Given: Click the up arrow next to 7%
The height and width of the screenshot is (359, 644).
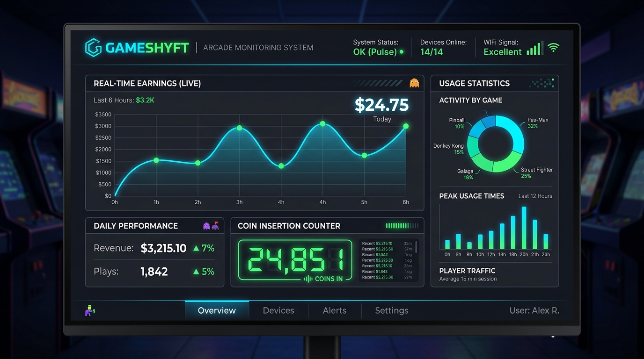Looking at the screenshot, I should 196,248.
